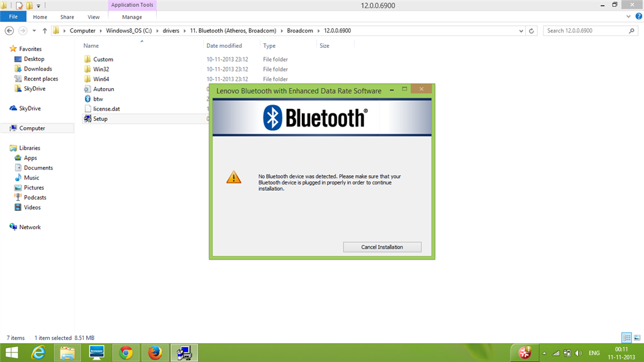Click the Back navigation arrow
This screenshot has width=644, height=362.
tap(9, 31)
